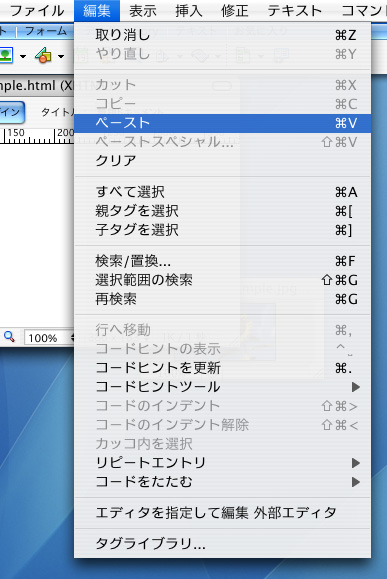Select ペースト from the edit menu
Viewport: 387px width, 579px height.
pos(222,123)
